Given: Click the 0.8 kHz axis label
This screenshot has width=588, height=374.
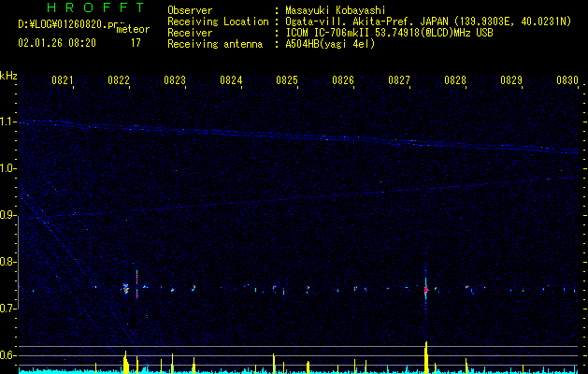Looking at the screenshot, I should 8,262.
